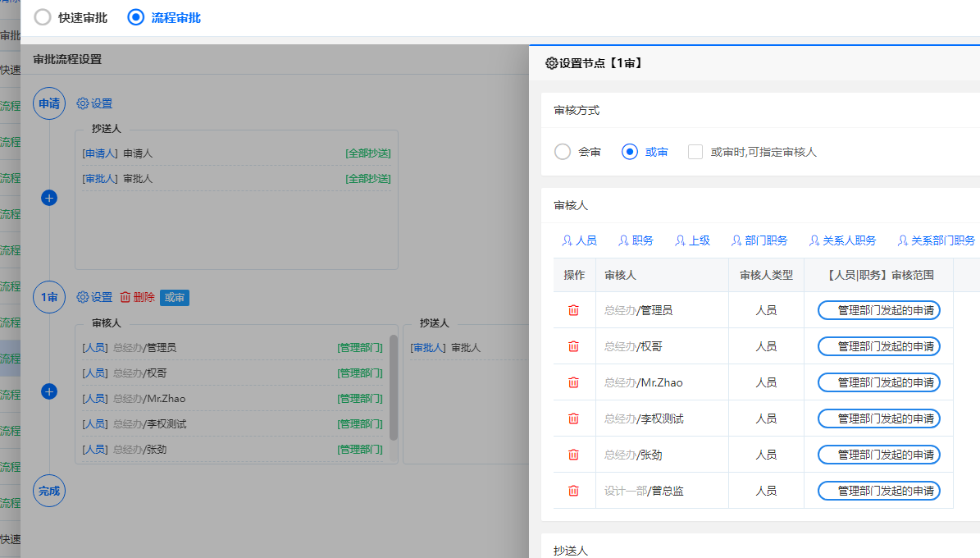
Task: Click the 设置节点 gear icon
Action: tap(551, 63)
